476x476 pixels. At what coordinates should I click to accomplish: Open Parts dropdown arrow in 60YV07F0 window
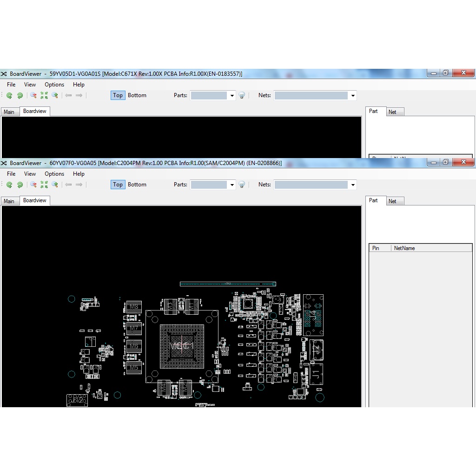pos(232,185)
